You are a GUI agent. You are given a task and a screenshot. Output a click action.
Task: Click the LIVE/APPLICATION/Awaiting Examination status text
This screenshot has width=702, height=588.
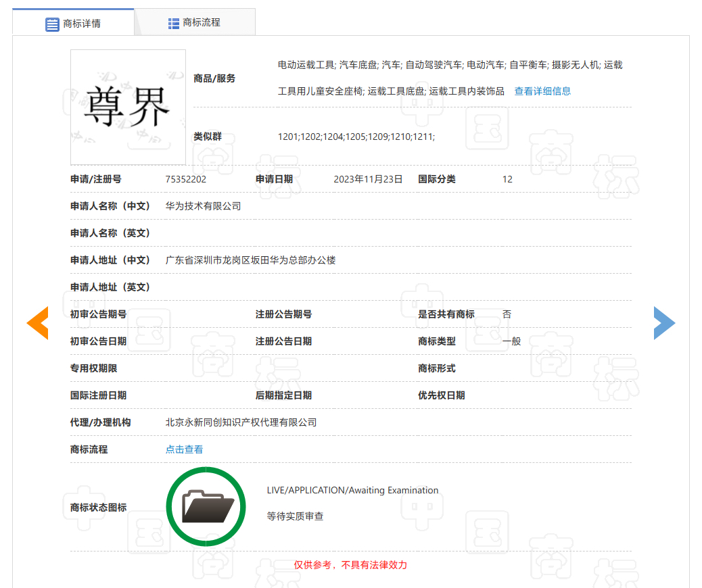(x=353, y=490)
